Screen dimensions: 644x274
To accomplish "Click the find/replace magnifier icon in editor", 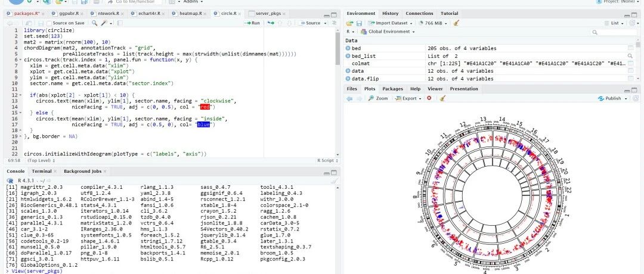I will coord(94,23).
